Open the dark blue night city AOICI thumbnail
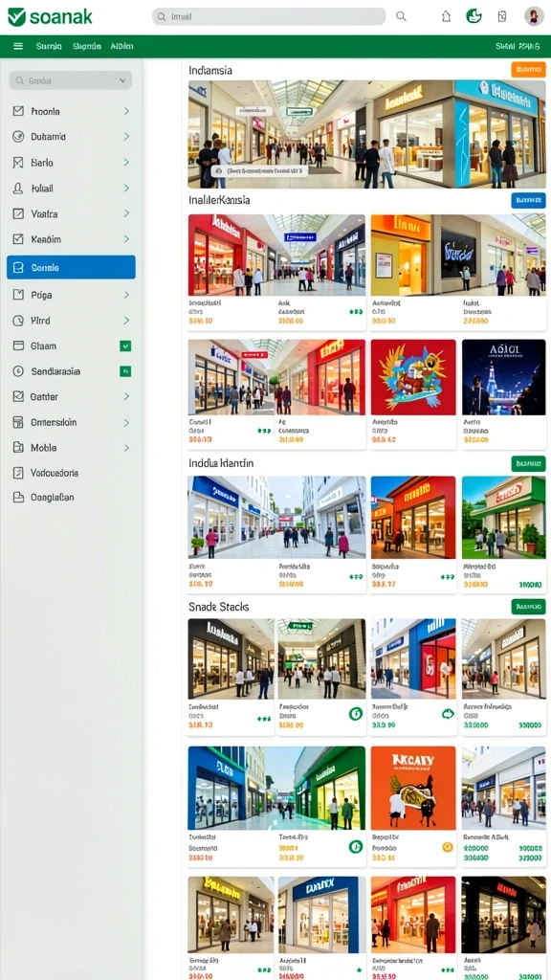The height and width of the screenshot is (980, 551). pos(503,377)
